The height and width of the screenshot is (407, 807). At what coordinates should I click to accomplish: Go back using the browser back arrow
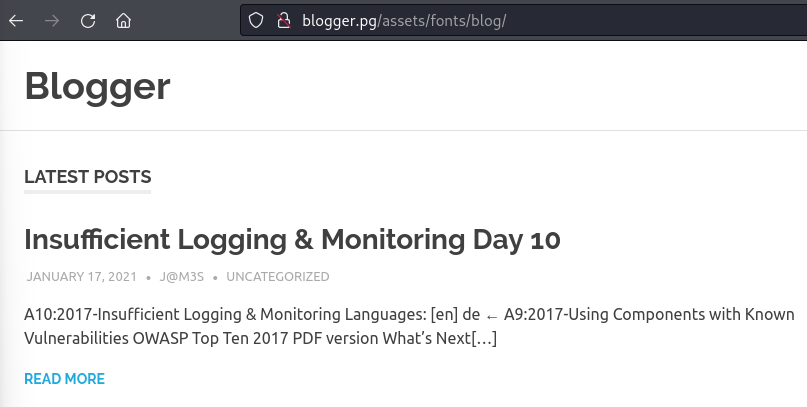(16, 21)
